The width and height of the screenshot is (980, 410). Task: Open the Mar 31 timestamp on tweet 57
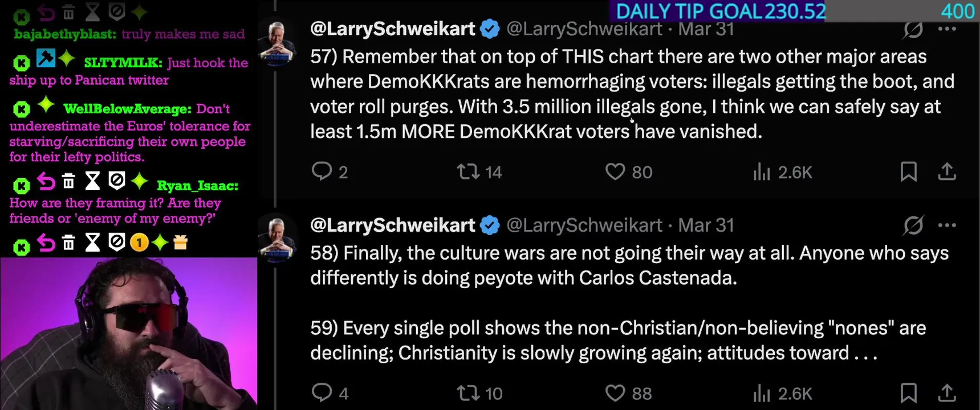(x=706, y=29)
